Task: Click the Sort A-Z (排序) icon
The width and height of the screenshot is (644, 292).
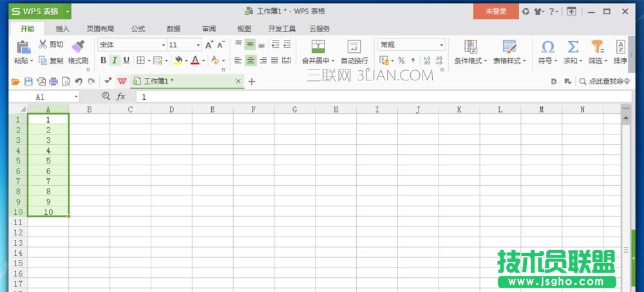Action: tap(621, 46)
